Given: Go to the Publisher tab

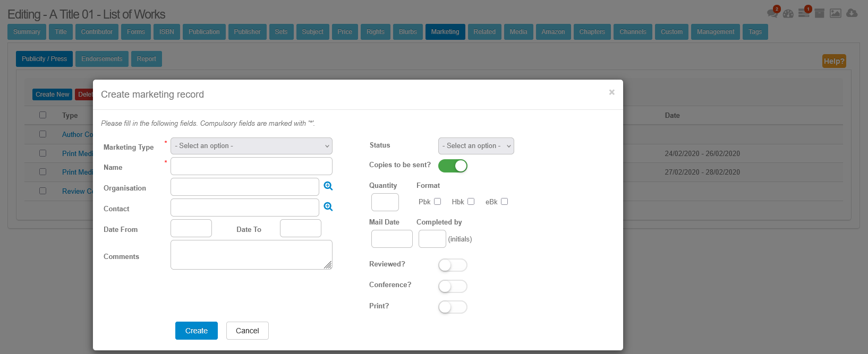Looking at the screenshot, I should click(x=247, y=32).
